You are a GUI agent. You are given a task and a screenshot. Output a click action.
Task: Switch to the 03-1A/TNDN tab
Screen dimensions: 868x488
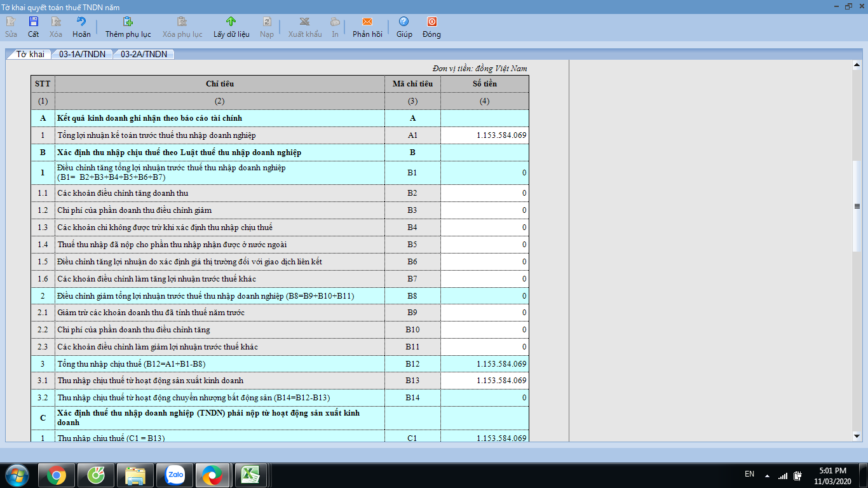pos(82,55)
